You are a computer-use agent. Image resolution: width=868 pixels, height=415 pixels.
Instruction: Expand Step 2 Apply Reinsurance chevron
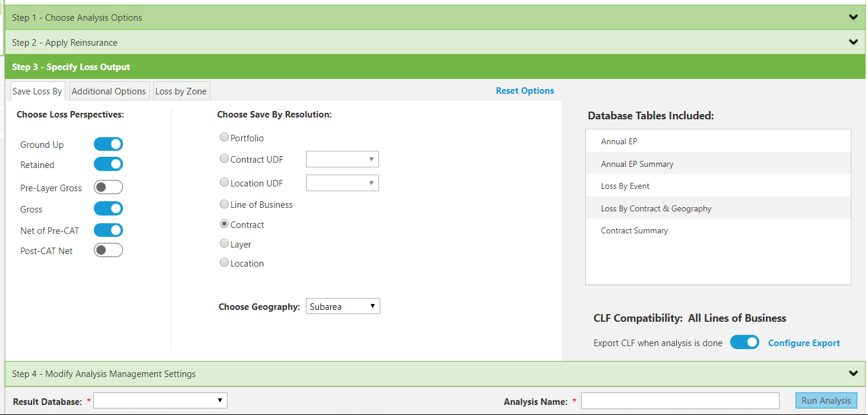coord(853,42)
